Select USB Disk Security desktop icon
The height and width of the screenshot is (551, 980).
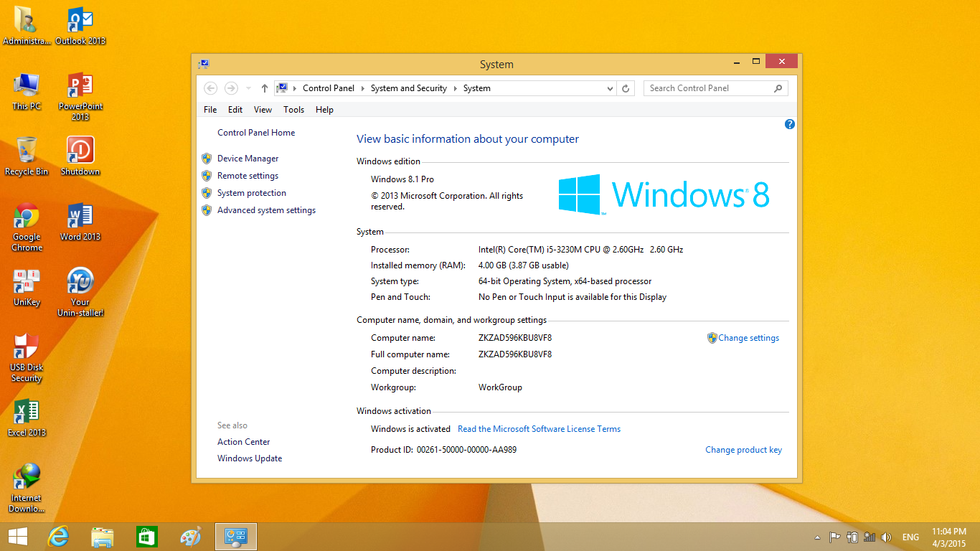point(27,357)
